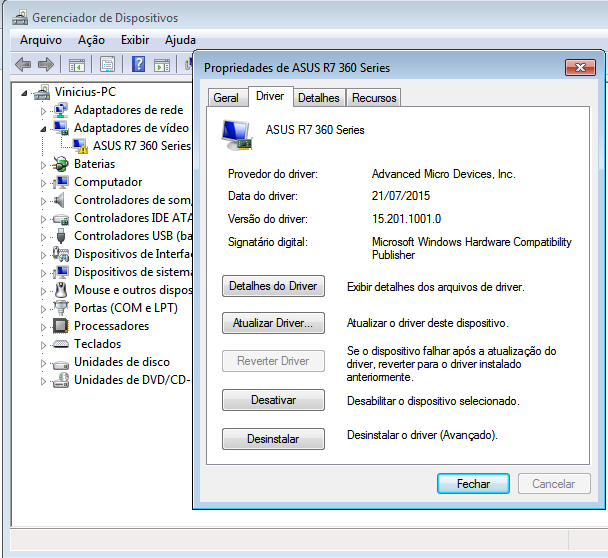This screenshot has width=608, height=558.
Task: Open the Ação menu
Action: 91,40
